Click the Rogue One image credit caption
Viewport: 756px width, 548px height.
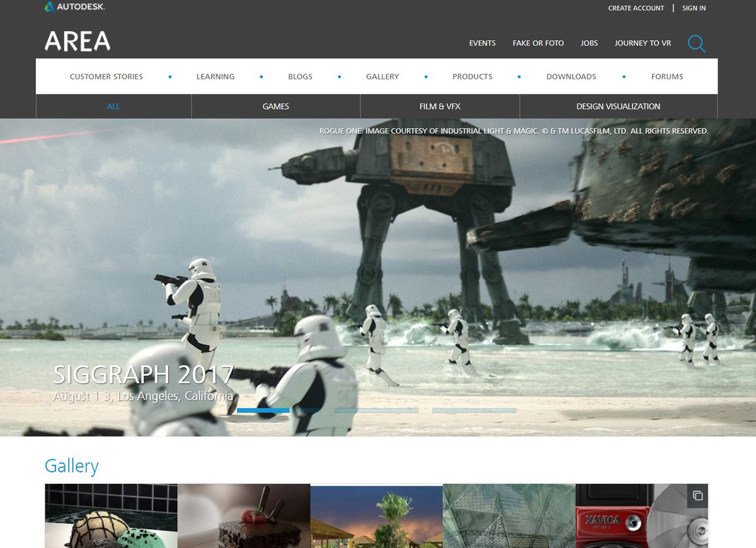coord(514,131)
